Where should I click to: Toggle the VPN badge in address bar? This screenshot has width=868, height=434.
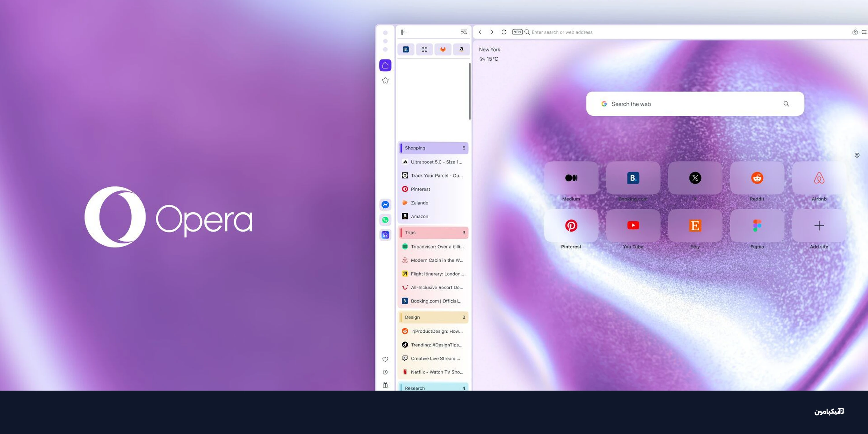[517, 32]
